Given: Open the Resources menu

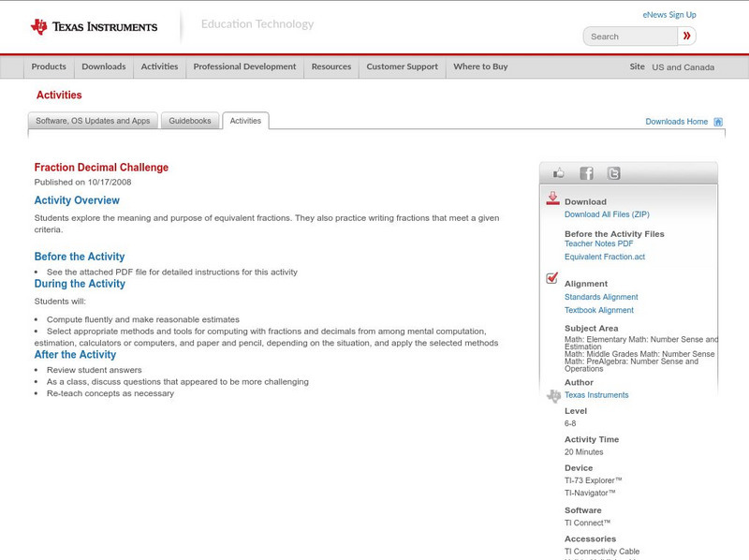Looking at the screenshot, I should [331, 66].
